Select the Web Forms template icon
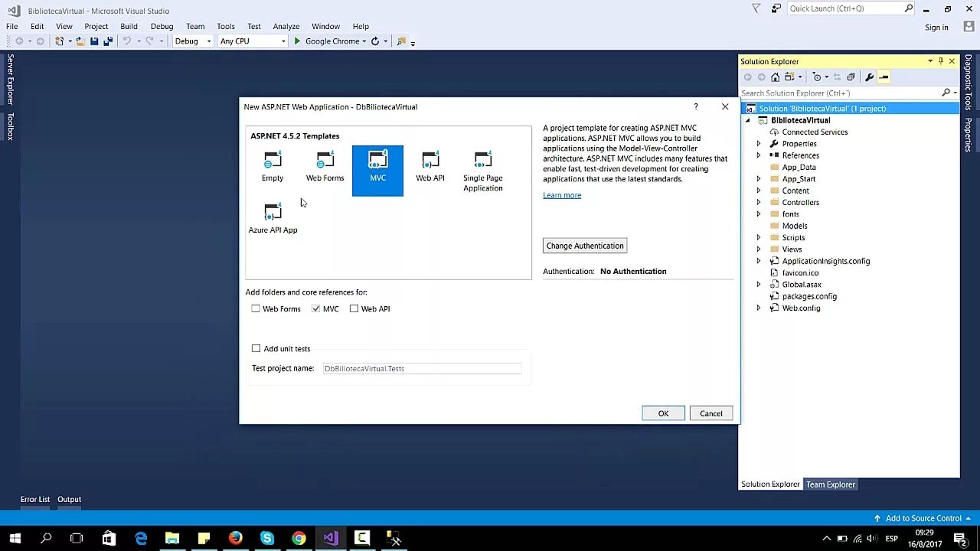Image resolution: width=980 pixels, height=551 pixels. (x=325, y=161)
